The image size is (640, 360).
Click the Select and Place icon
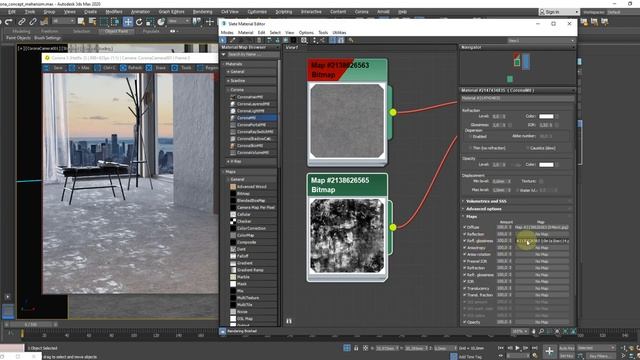tap(161, 22)
